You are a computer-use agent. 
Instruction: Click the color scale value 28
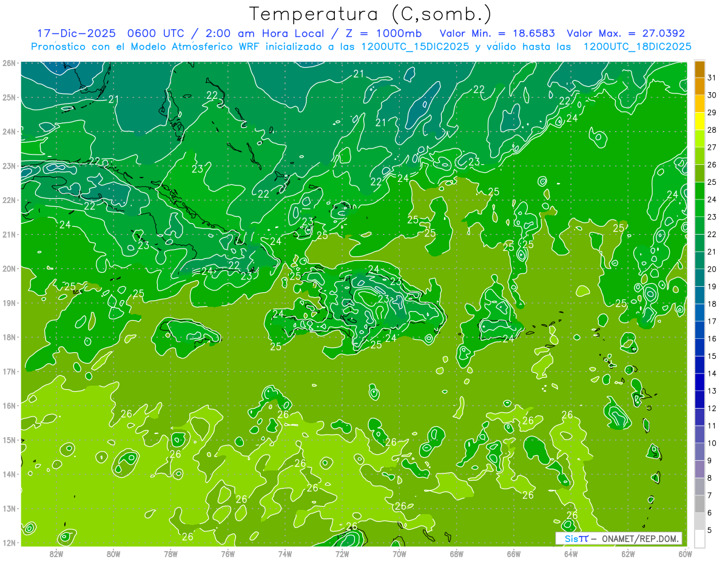click(712, 130)
